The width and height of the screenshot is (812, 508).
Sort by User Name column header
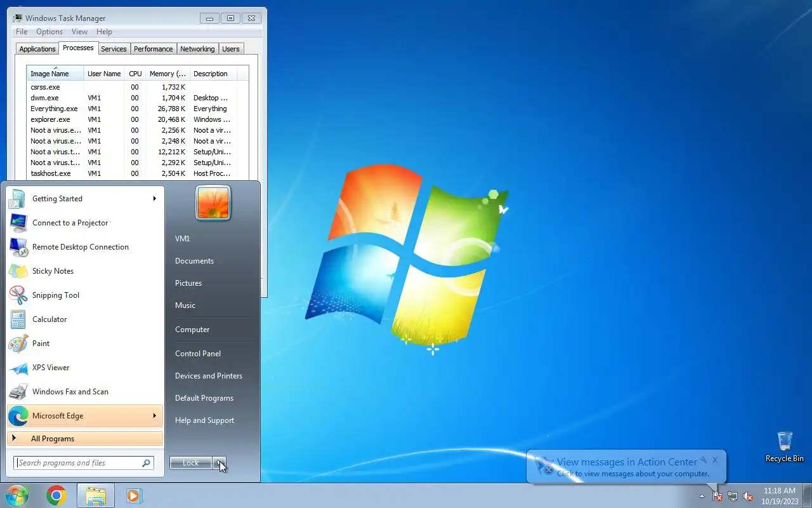(x=104, y=74)
